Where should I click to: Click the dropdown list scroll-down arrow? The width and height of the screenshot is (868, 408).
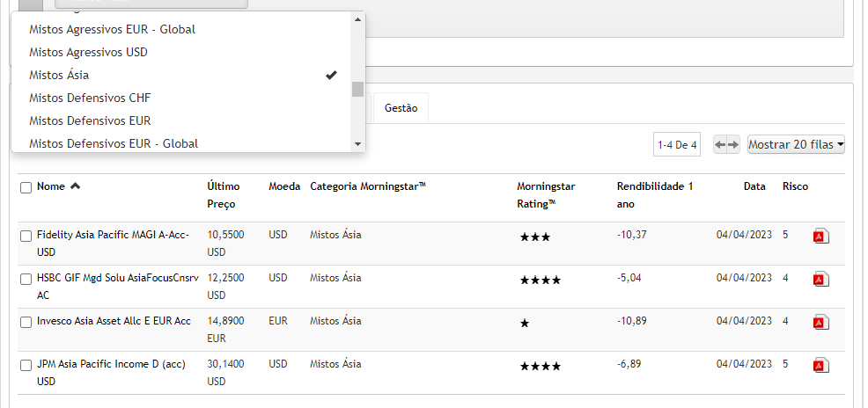click(x=357, y=144)
